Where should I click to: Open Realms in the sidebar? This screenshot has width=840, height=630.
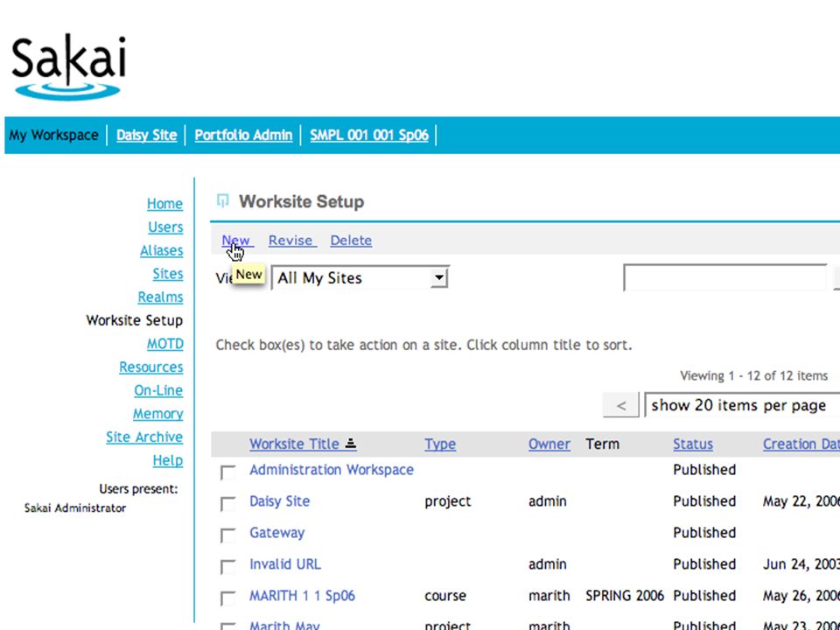point(160,297)
